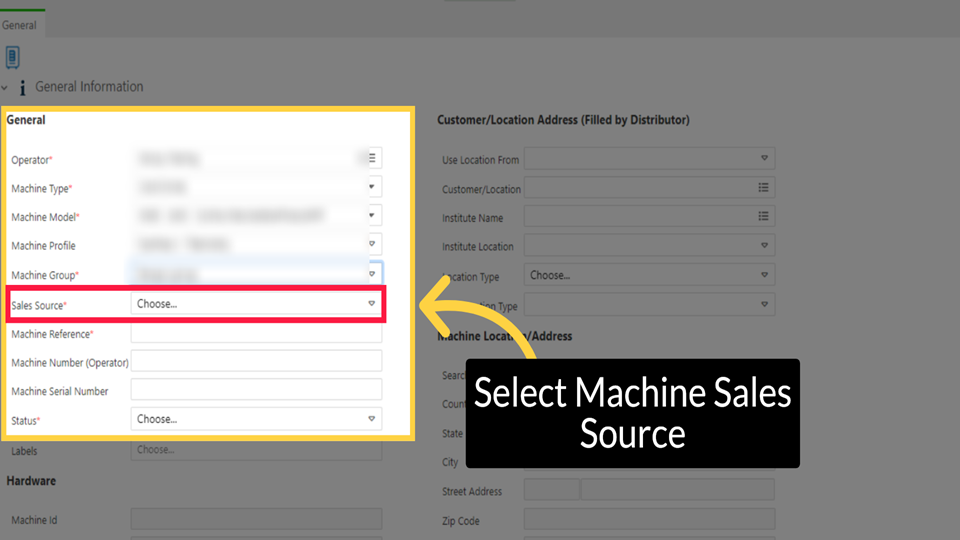
Task: Open the Operator lookup list icon
Action: (371, 158)
